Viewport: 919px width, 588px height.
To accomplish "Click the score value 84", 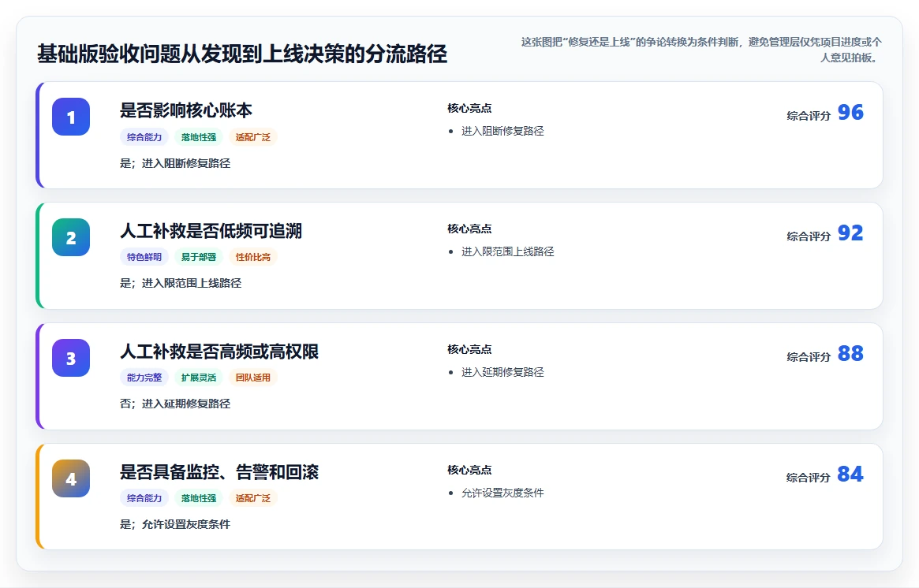I will 850,474.
